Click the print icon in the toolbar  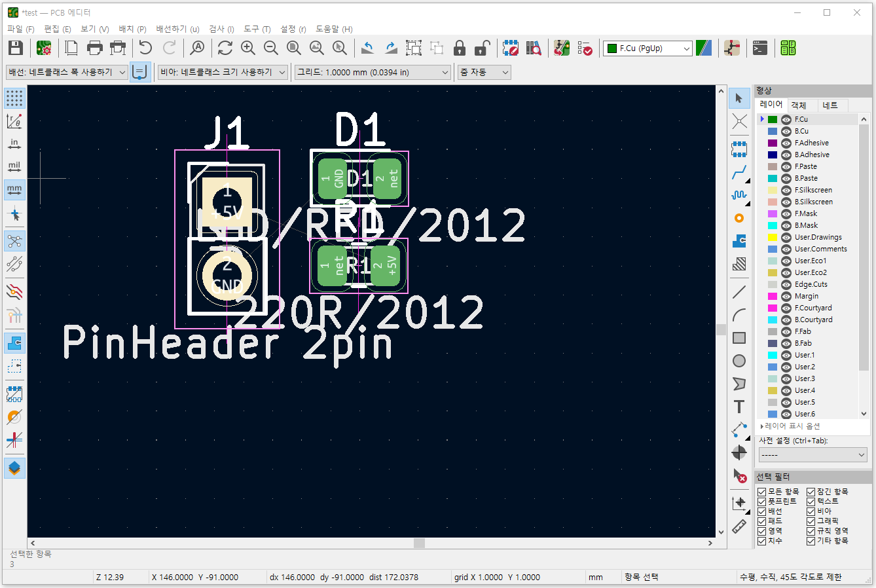point(95,48)
